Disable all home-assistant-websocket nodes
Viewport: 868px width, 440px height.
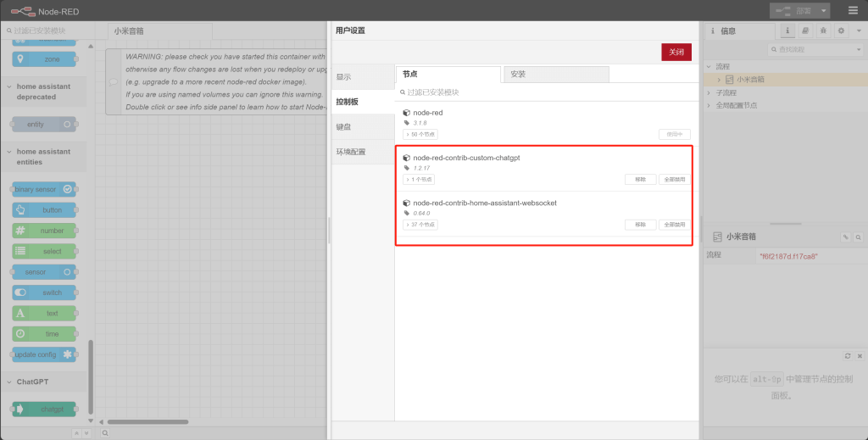(x=674, y=225)
